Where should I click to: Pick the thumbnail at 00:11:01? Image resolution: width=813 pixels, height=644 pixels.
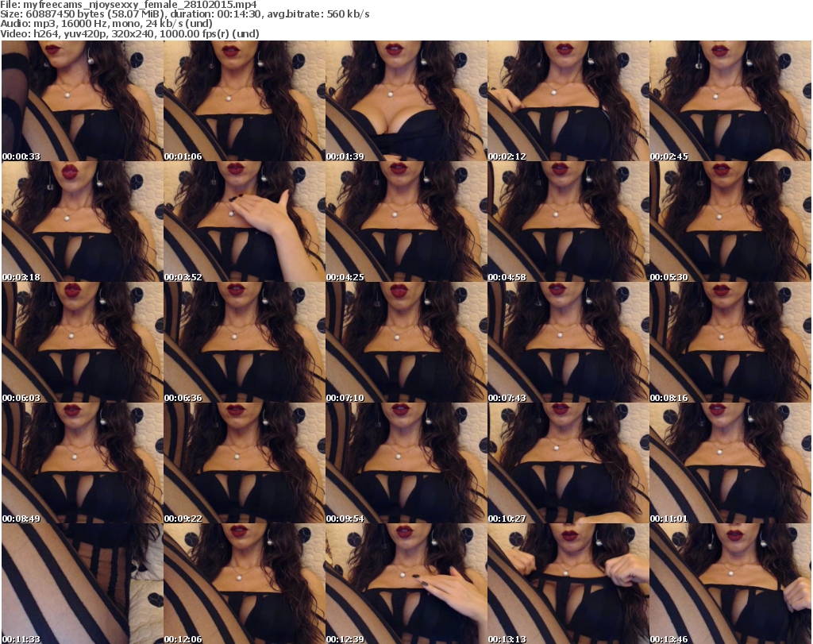click(x=730, y=463)
